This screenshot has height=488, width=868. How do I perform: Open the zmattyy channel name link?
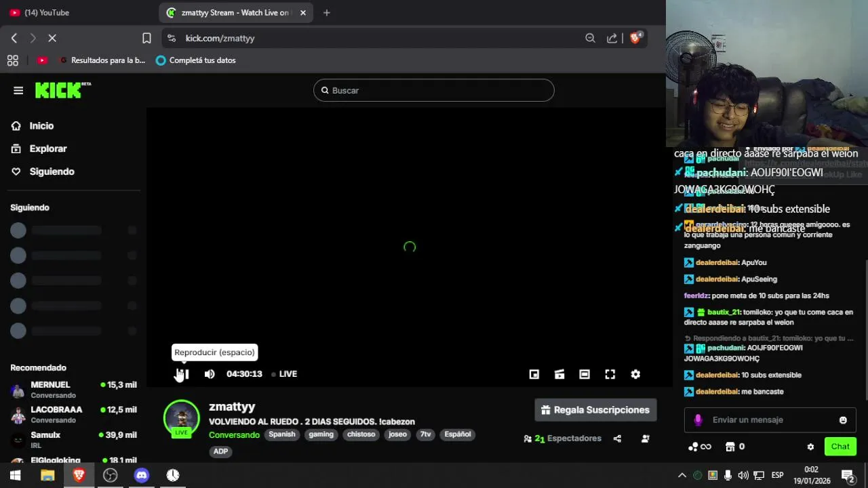click(232, 407)
